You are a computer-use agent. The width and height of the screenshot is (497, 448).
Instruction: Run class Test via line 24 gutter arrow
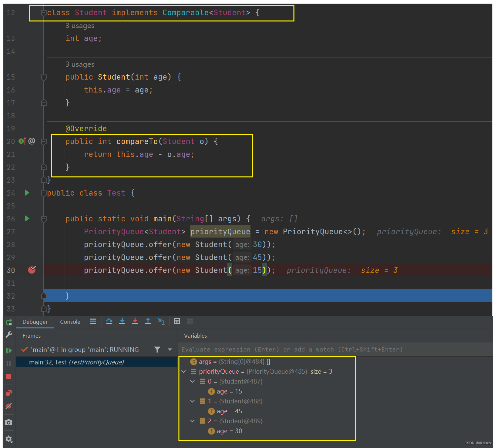coord(27,193)
